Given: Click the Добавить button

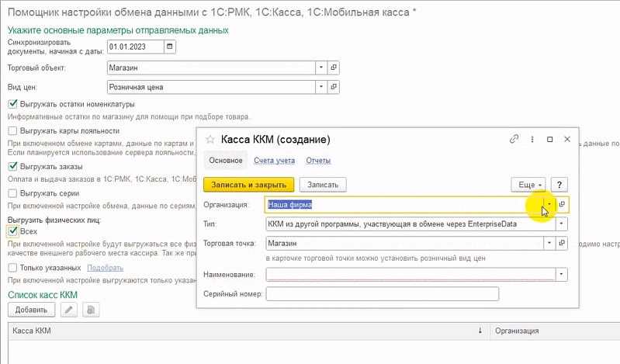Looking at the screenshot, I should (x=31, y=310).
